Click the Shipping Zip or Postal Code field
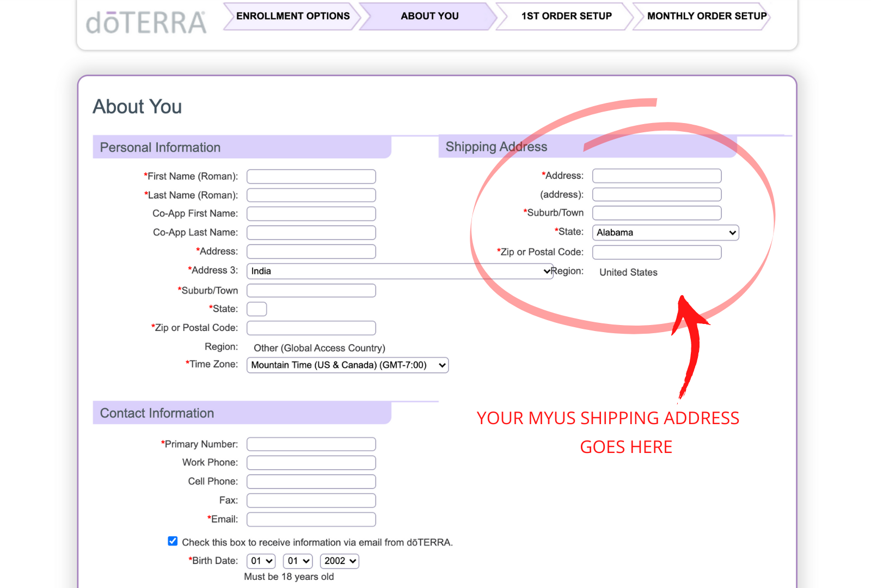 pyautogui.click(x=657, y=252)
